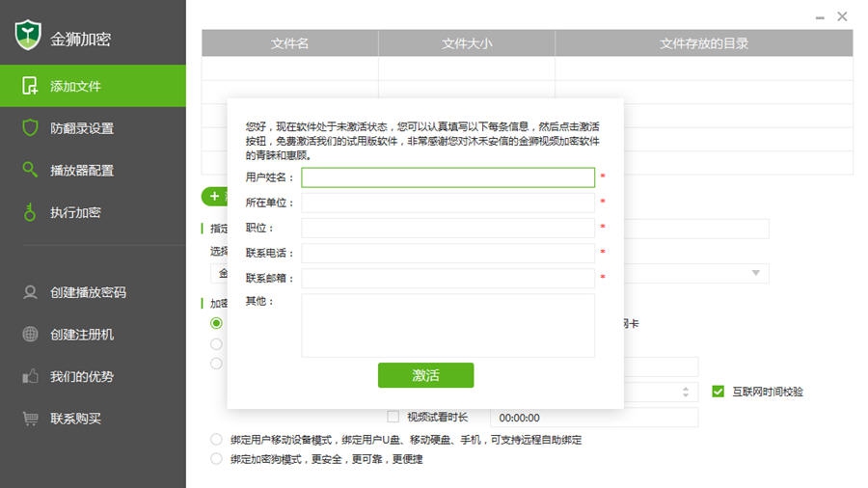868x488 pixels.
Task: Click the green 激活 button
Action: pos(425,375)
